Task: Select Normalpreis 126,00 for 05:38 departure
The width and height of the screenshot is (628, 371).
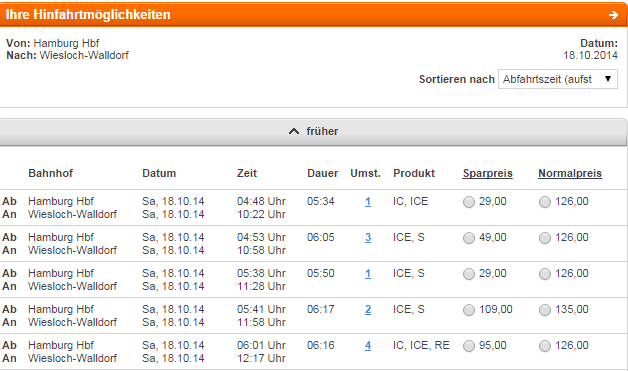Action: (545, 274)
